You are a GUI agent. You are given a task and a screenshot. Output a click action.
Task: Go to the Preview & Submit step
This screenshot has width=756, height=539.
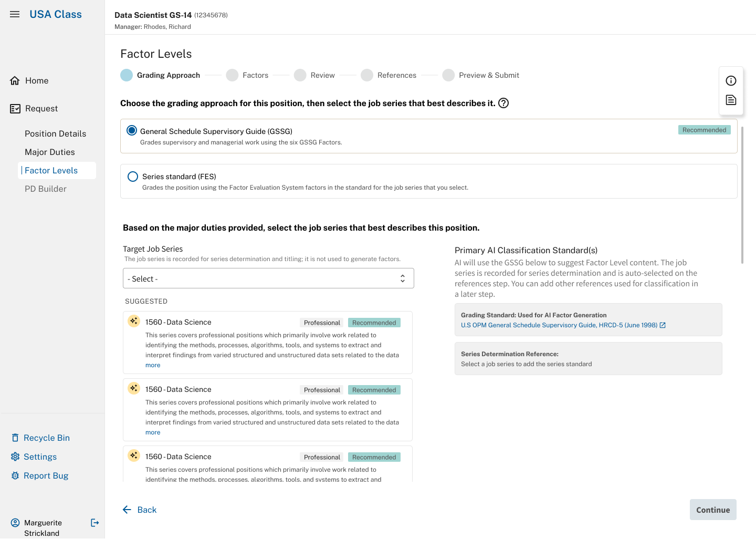[481, 75]
